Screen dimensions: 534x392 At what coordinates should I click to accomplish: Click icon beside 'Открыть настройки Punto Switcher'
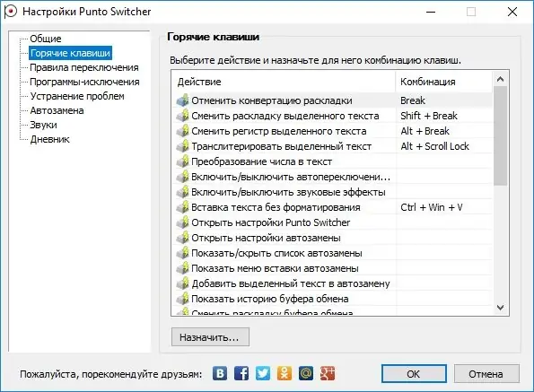pos(183,222)
